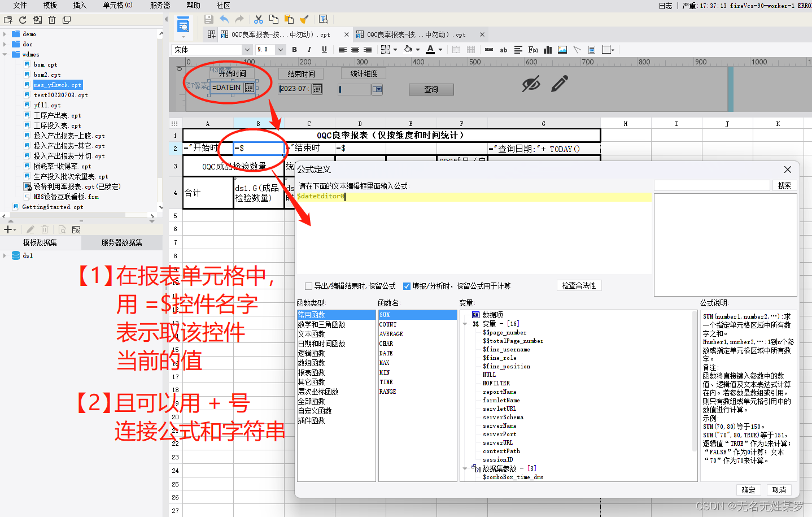The width and height of the screenshot is (812, 517).
Task: Insert formula with the F(x) icon
Action: [x=533, y=50]
